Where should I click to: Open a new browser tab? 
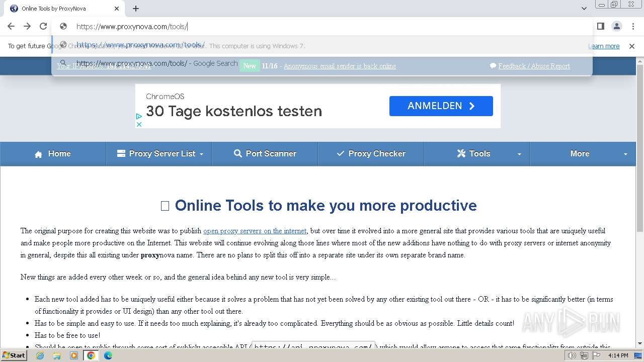pyautogui.click(x=136, y=9)
